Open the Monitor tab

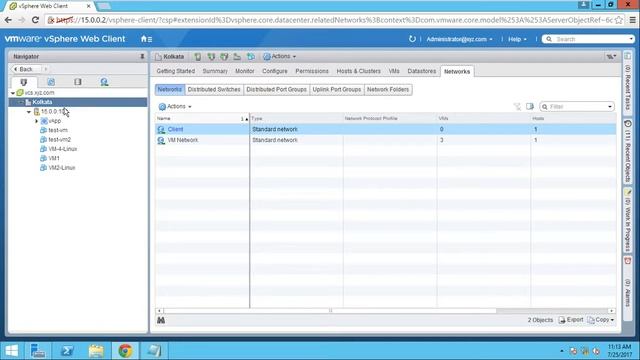pos(244,71)
